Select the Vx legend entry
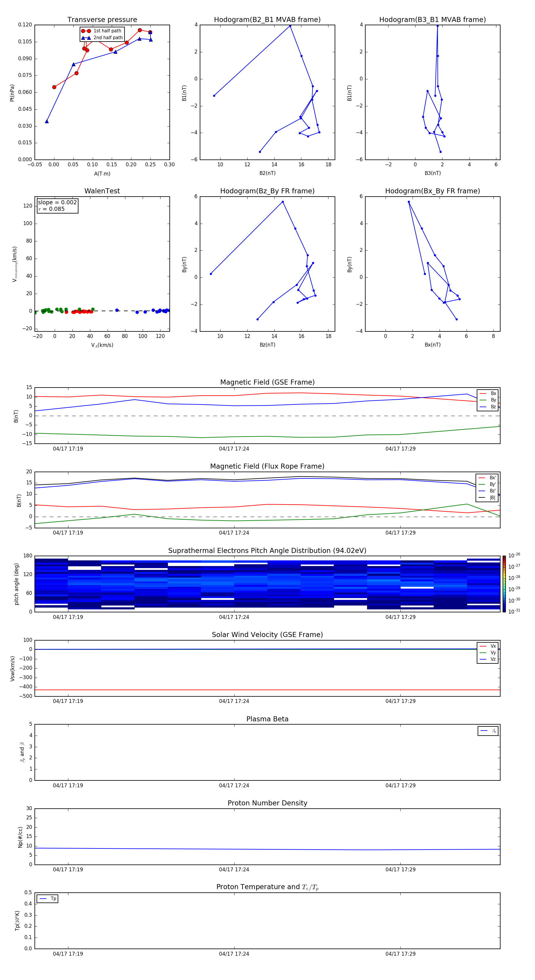This screenshot has height=980, width=535. (x=488, y=647)
